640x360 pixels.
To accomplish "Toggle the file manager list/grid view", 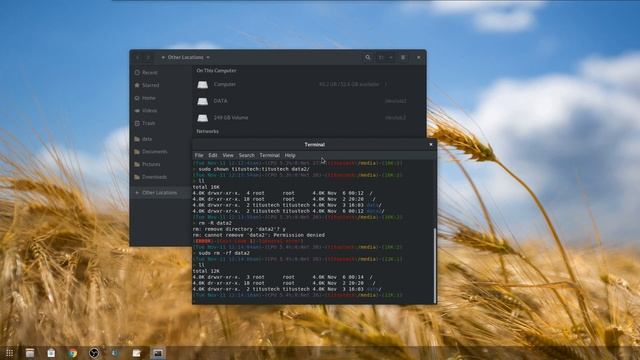I will pos(381,58).
